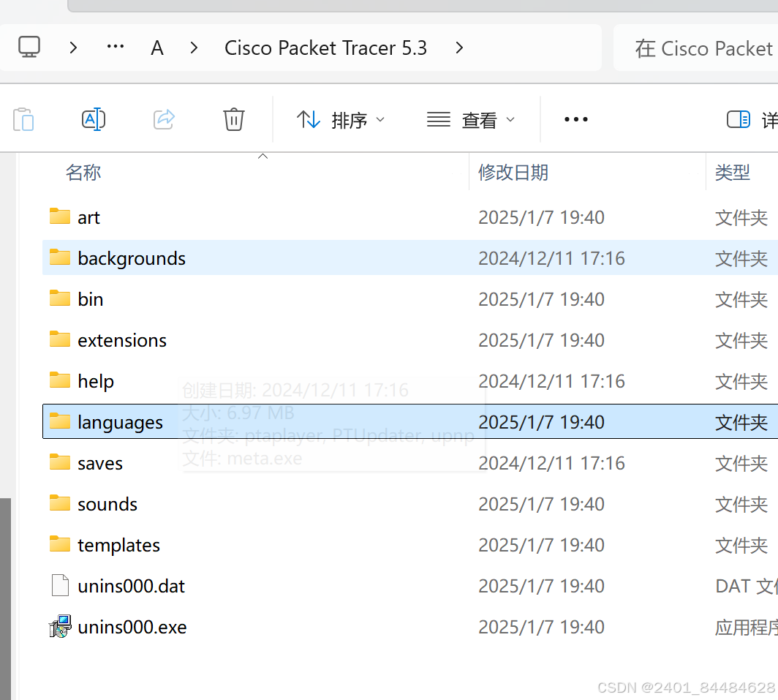Select the unins000.exe file
The width and height of the screenshot is (778, 700).
[x=409, y=627]
